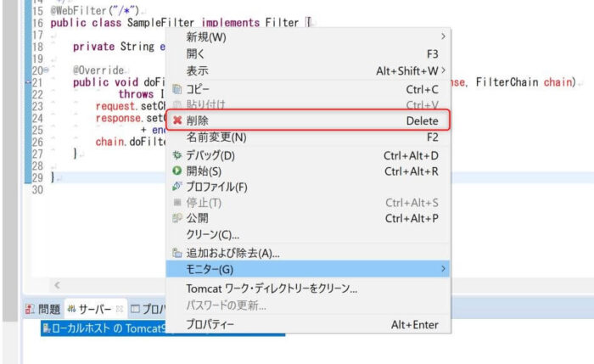Select 開始(S) to start the server
The image size is (594, 364).
click(307, 171)
